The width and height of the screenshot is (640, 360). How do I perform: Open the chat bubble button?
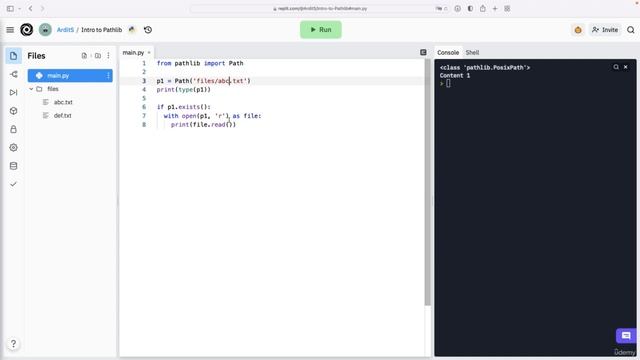click(626, 336)
